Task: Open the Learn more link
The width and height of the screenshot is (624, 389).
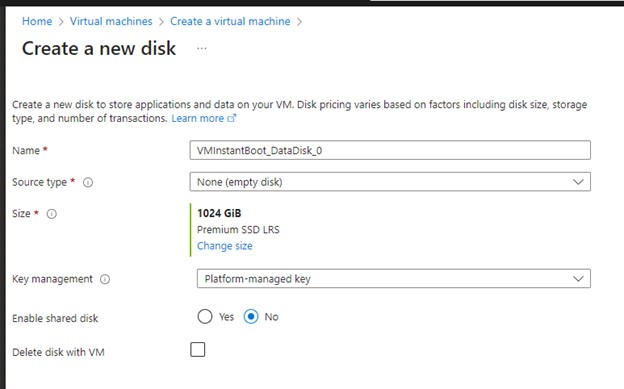Action: point(198,118)
